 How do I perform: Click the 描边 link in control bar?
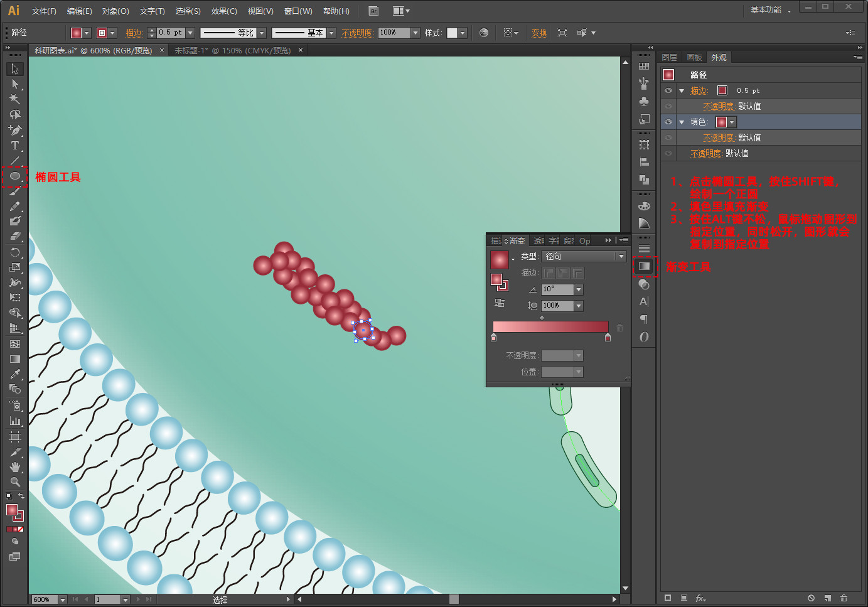point(134,33)
